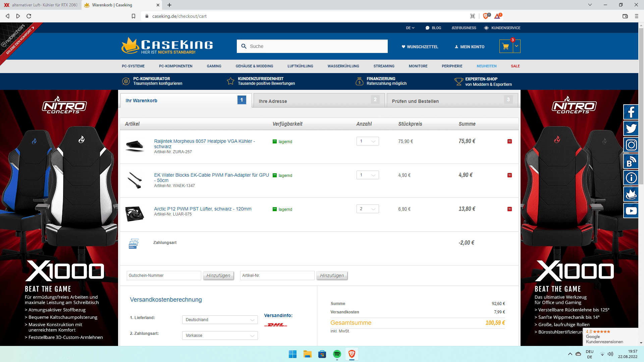Viewport: 644px width, 362px height.
Task: Open Brave wallet icon
Action: (625, 16)
